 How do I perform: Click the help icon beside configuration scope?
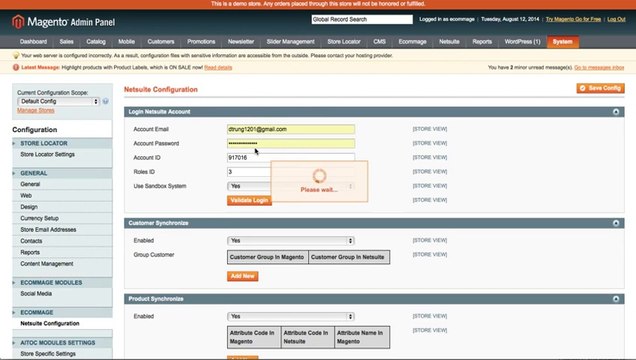click(105, 101)
